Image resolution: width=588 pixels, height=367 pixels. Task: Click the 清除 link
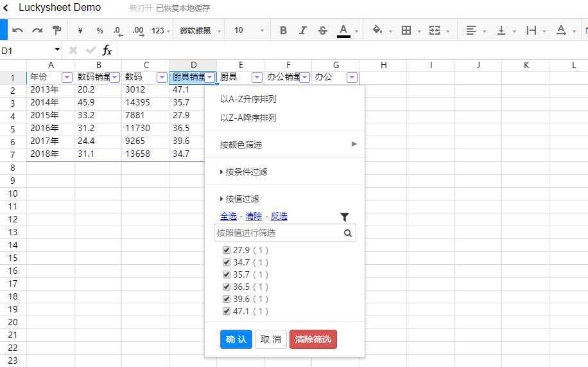(254, 217)
